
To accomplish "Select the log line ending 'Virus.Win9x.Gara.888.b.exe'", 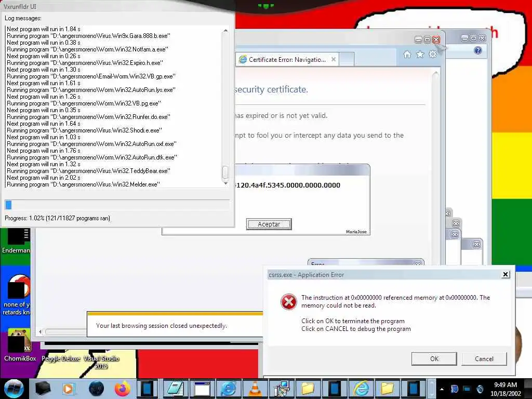I will click(x=88, y=36).
